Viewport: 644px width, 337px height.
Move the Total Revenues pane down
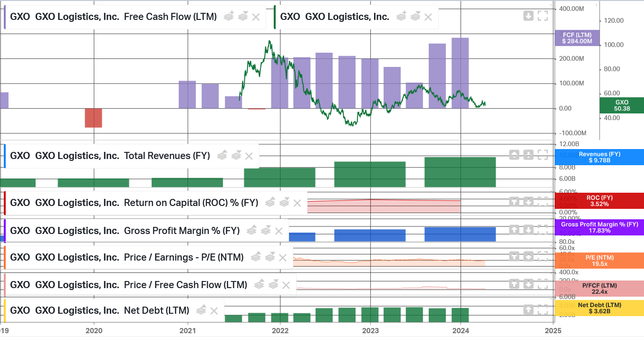click(x=529, y=155)
